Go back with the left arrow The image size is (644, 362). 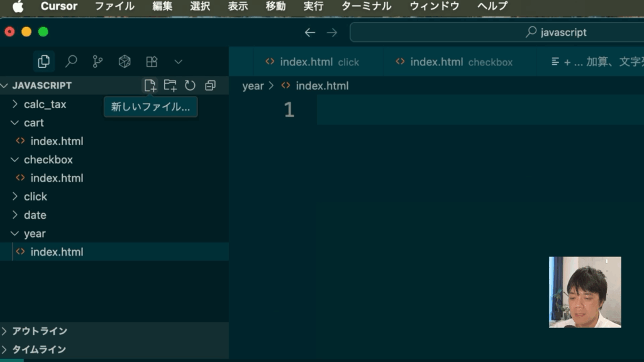click(309, 32)
